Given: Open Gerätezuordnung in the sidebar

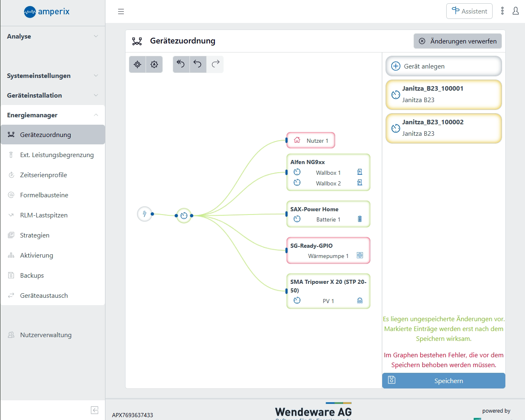Looking at the screenshot, I should (x=52, y=135).
